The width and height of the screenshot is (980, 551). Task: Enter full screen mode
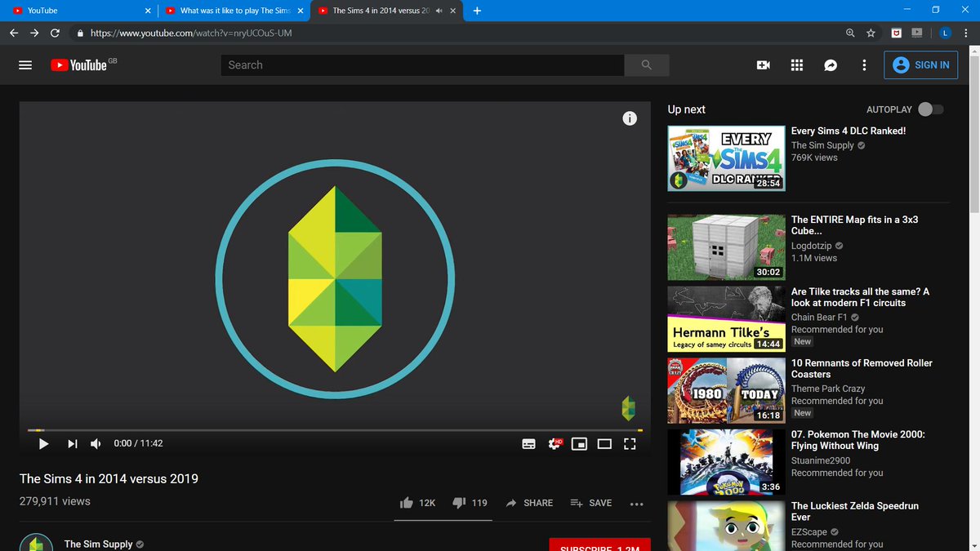pos(630,443)
